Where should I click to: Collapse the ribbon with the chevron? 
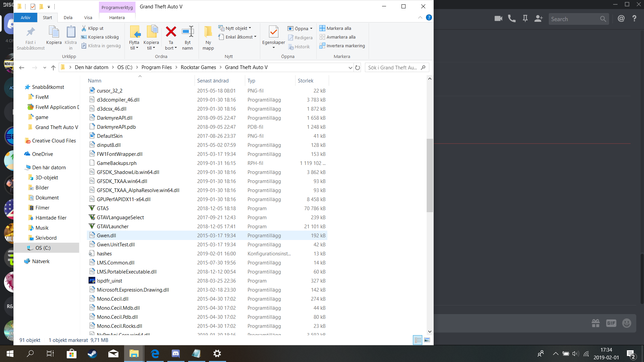pyautogui.click(x=420, y=17)
